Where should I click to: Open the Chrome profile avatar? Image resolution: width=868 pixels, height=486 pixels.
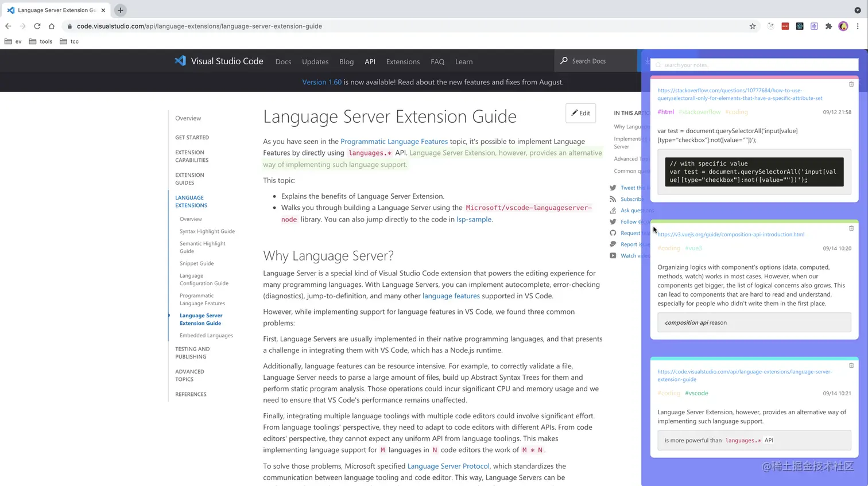843,26
